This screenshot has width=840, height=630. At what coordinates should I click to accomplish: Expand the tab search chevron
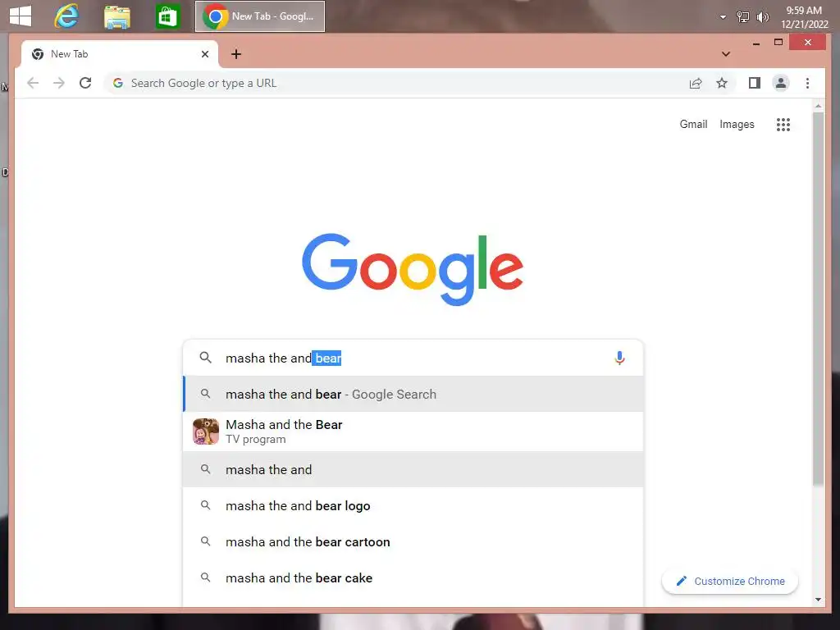click(x=726, y=54)
